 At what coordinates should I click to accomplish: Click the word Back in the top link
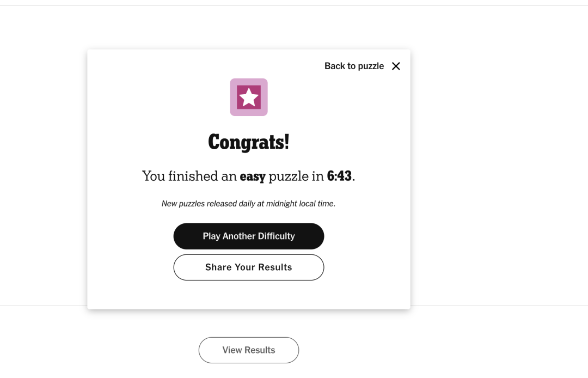[x=335, y=66]
